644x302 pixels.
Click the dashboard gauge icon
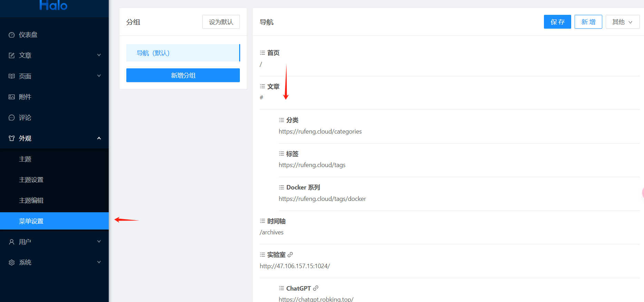click(12, 35)
